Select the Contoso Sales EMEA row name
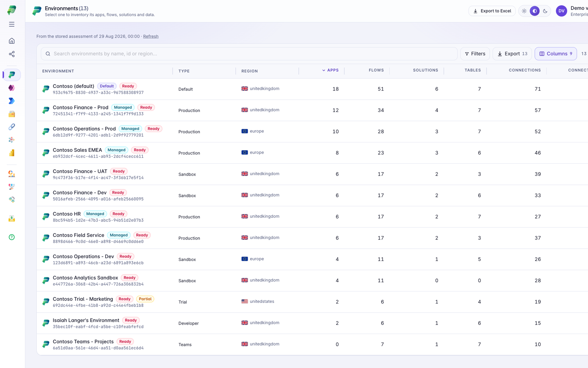This screenshot has height=368, width=588. pos(78,150)
